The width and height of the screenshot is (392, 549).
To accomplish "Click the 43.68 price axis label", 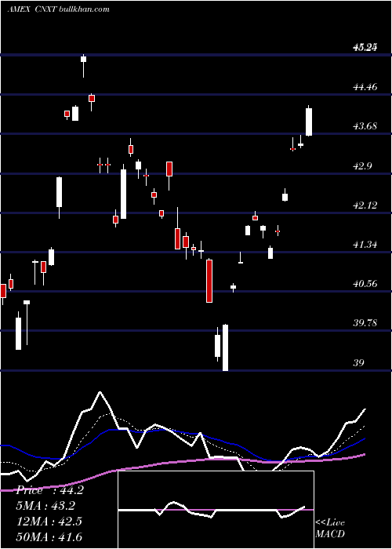I will click(x=365, y=125).
